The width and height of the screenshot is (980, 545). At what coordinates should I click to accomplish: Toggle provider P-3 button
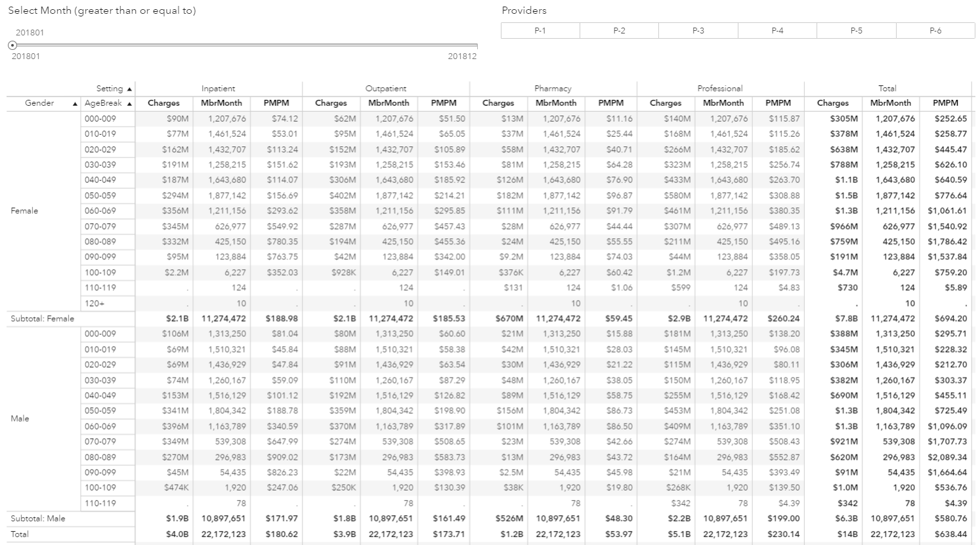(698, 31)
